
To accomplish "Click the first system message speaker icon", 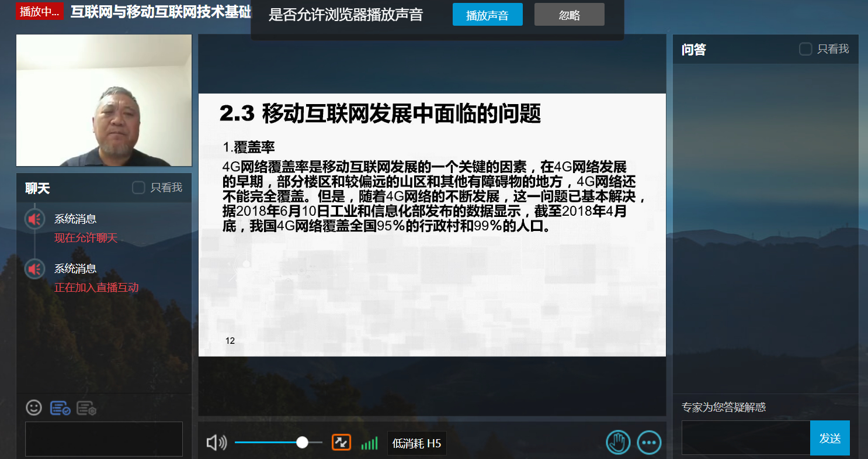I will point(35,219).
